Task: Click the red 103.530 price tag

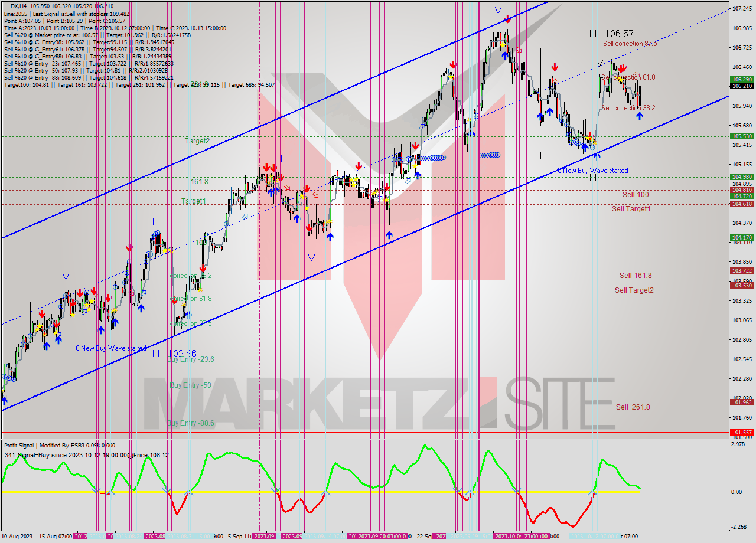Action: click(742, 285)
